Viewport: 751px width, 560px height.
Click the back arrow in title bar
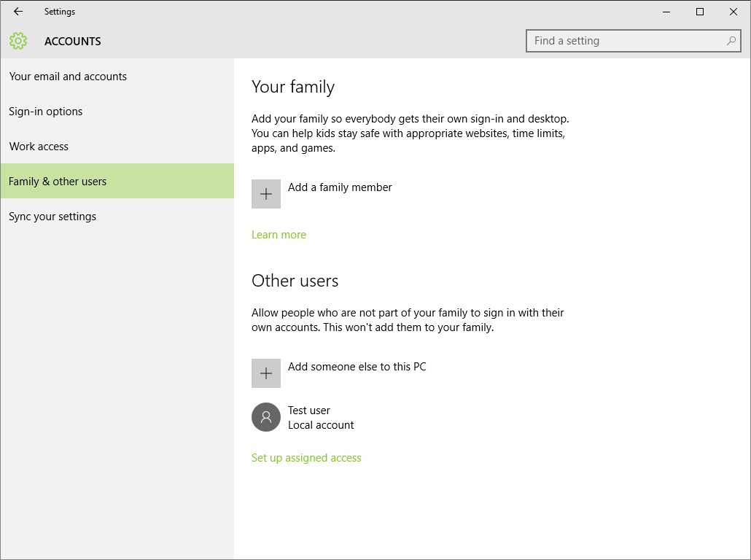[18, 12]
